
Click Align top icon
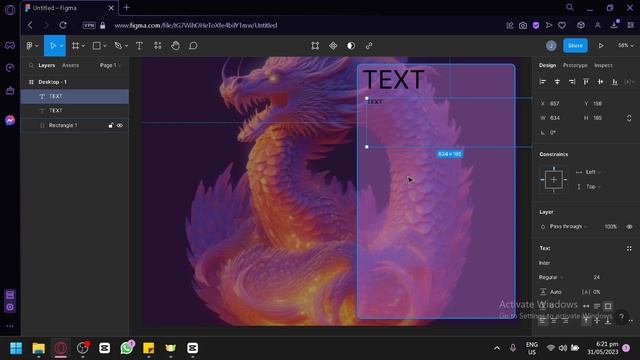[586, 82]
